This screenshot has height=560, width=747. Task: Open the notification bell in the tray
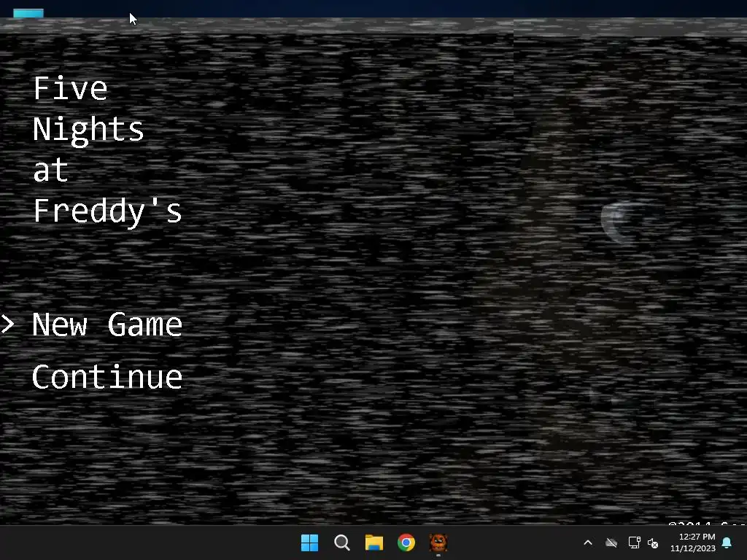[727, 542]
